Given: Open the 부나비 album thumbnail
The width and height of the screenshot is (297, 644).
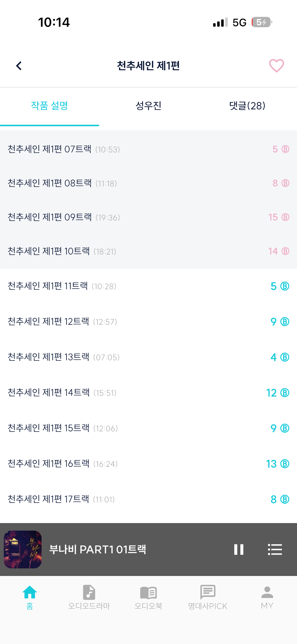Looking at the screenshot, I should pyautogui.click(x=23, y=550).
